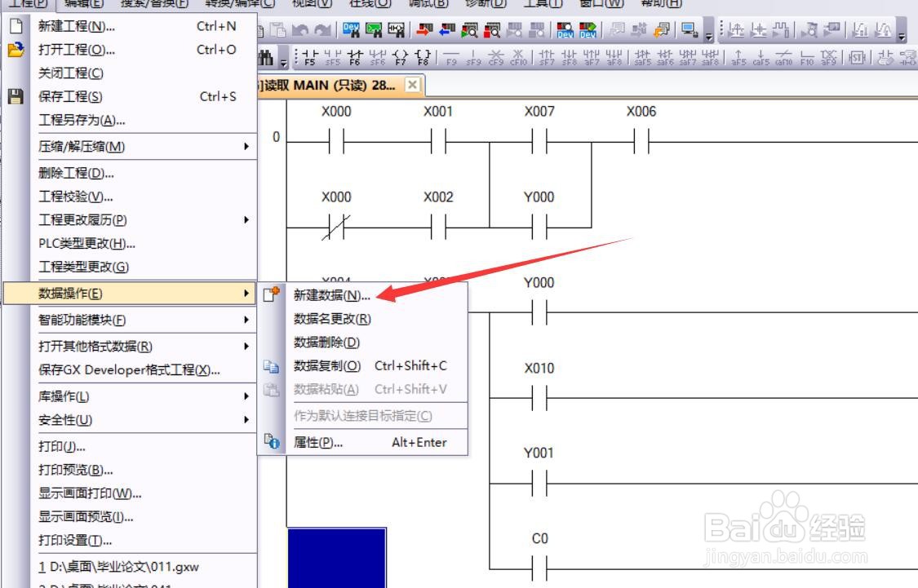Expand 工程更改履历(P) submenu
918x588 pixels.
[x=130, y=220]
